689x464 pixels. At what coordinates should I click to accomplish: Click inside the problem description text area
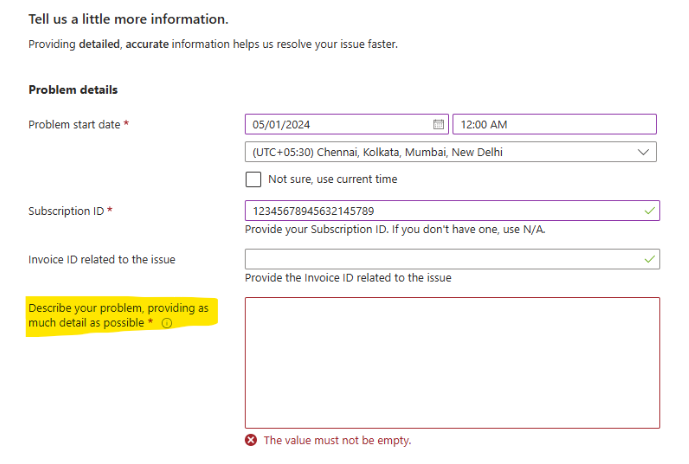pyautogui.click(x=452, y=363)
